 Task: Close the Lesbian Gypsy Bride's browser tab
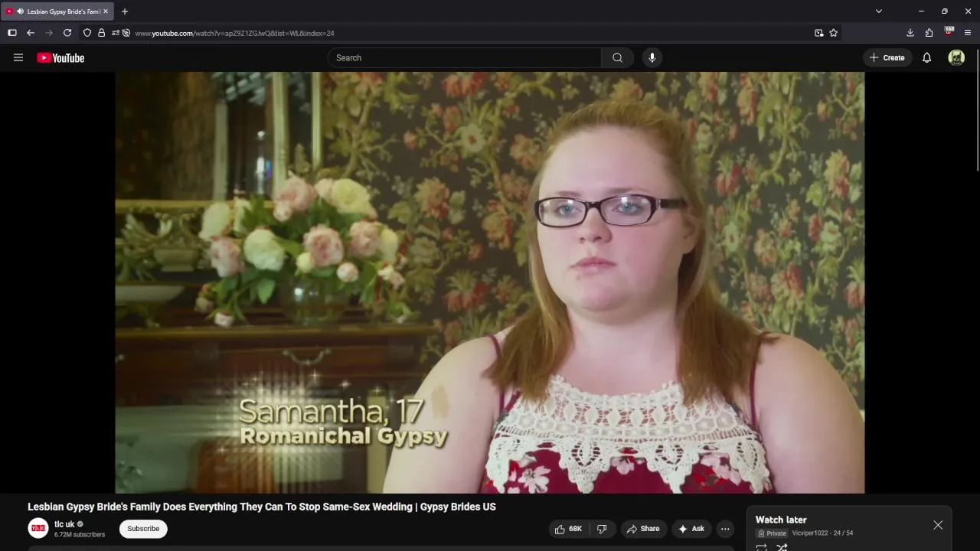point(106,11)
